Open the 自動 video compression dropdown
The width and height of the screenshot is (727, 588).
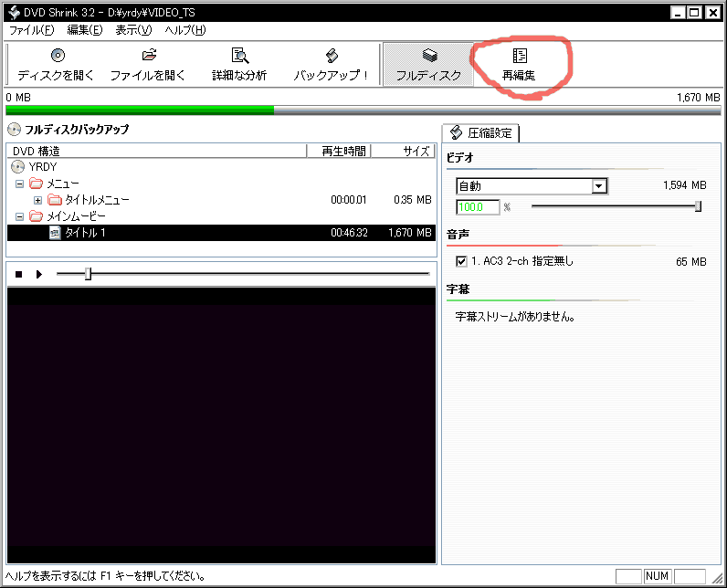pos(598,186)
